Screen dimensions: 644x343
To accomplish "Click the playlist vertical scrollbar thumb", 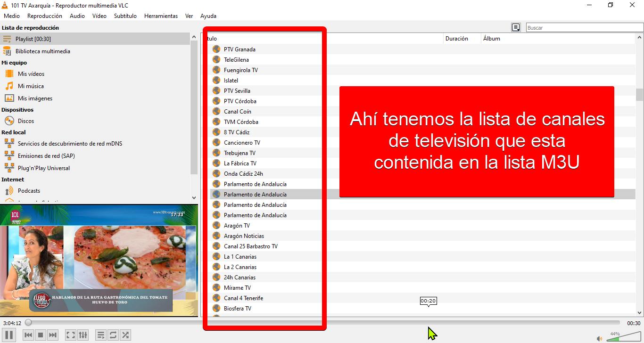I will pos(639,95).
